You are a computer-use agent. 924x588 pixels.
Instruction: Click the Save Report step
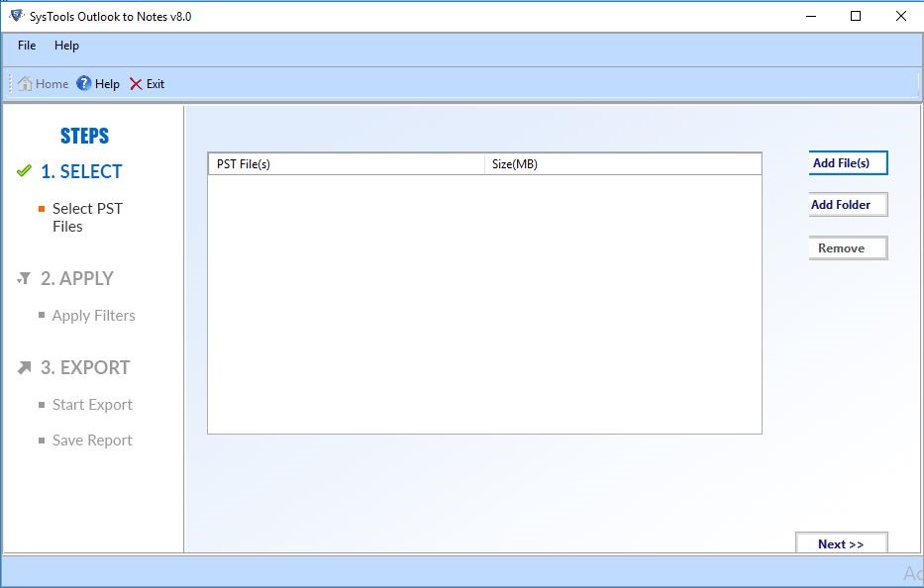click(x=92, y=441)
